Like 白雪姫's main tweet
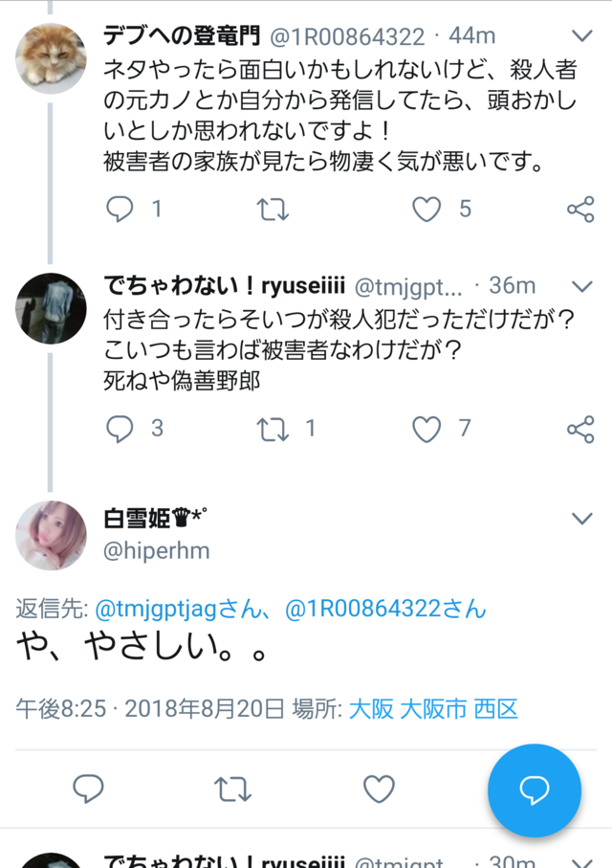The height and width of the screenshot is (868, 612). tap(379, 790)
